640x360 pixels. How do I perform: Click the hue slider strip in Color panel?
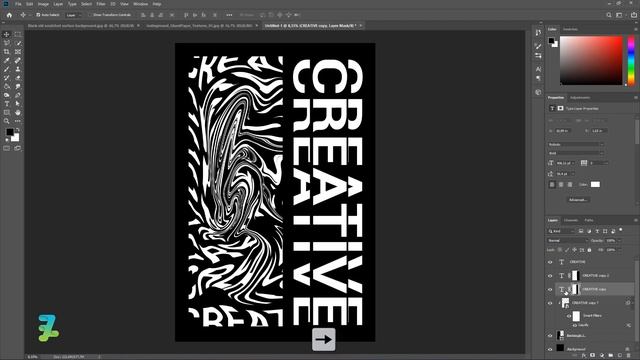(631, 60)
